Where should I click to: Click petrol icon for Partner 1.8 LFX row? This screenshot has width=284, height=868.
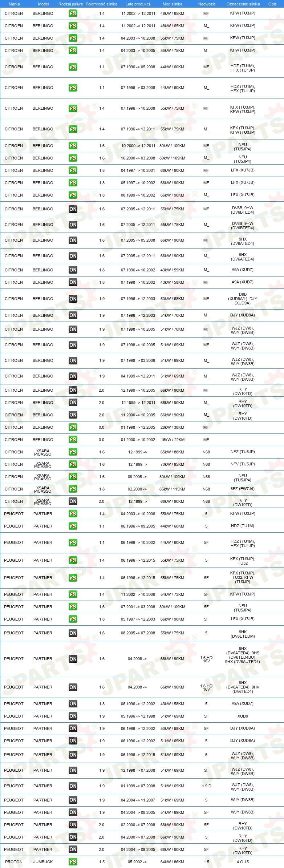click(x=73, y=619)
